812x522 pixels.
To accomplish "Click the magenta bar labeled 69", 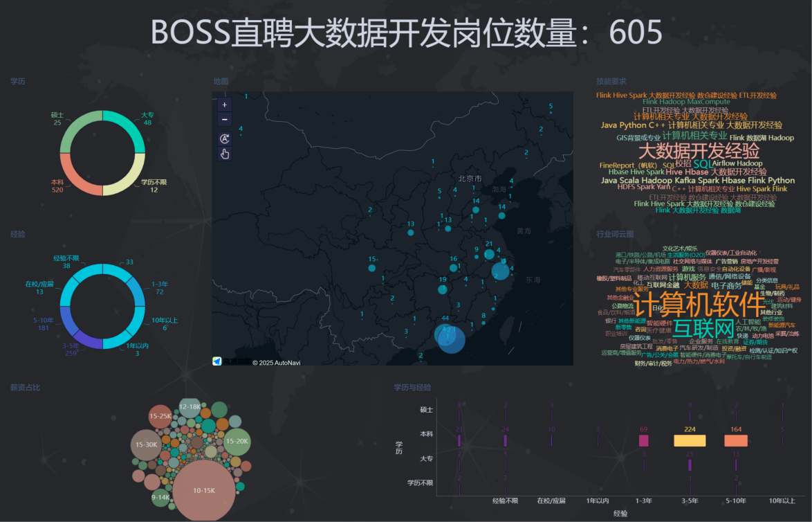I will 644,440.
